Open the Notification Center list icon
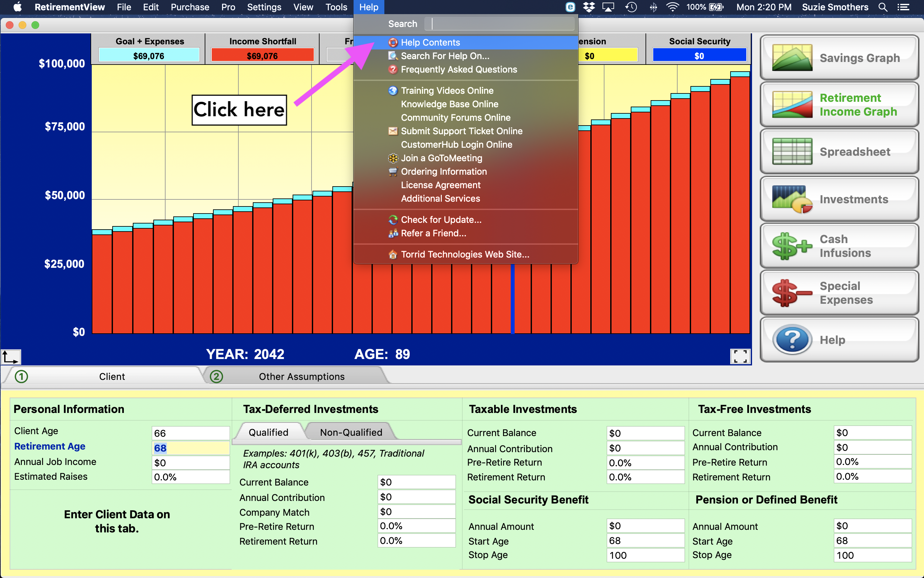924x578 pixels. 903,7
